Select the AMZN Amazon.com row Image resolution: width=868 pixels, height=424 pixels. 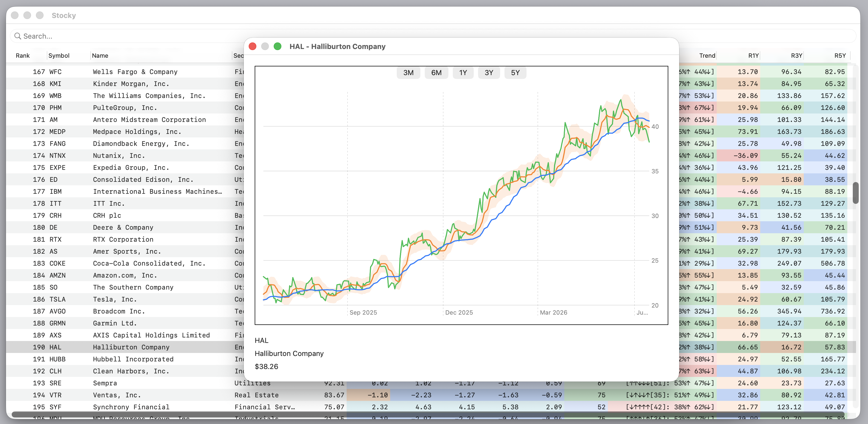431,275
